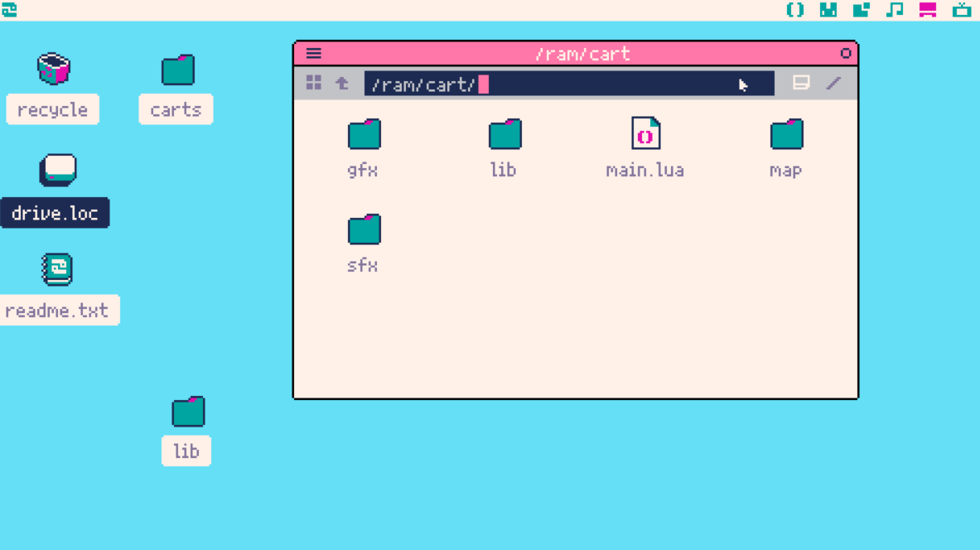This screenshot has height=550, width=980.
Task: Open the lib folder on the desktop
Action: pos(188,411)
